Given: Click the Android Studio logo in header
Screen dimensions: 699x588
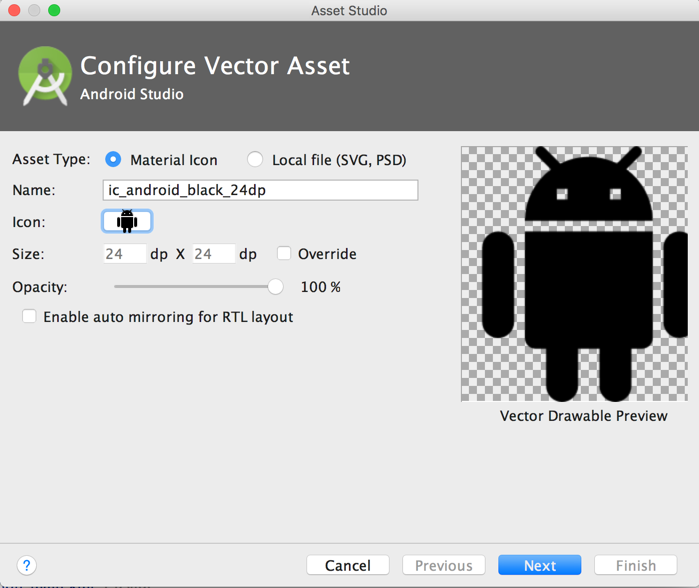Looking at the screenshot, I should pos(45,76).
